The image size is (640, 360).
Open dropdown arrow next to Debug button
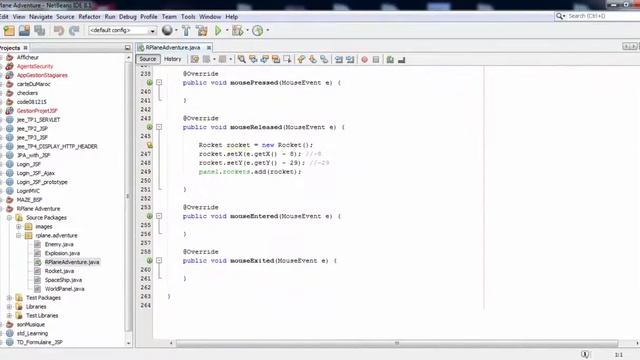click(x=247, y=30)
